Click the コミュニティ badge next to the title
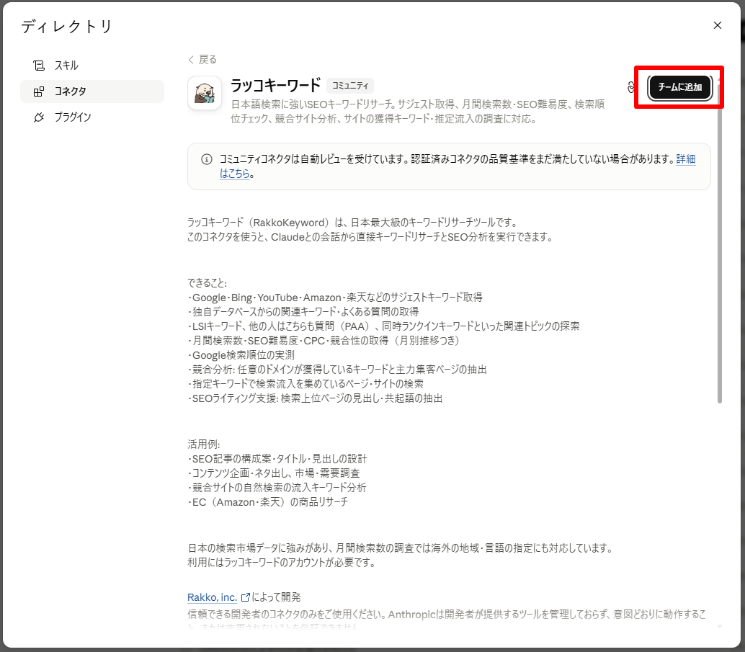 coord(350,86)
